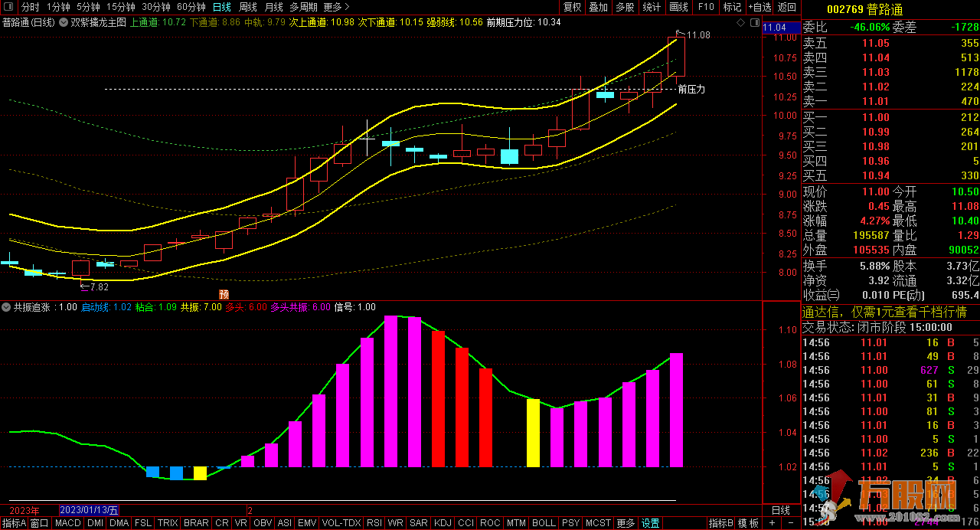Click the 统计 statistics button

[x=652, y=7]
